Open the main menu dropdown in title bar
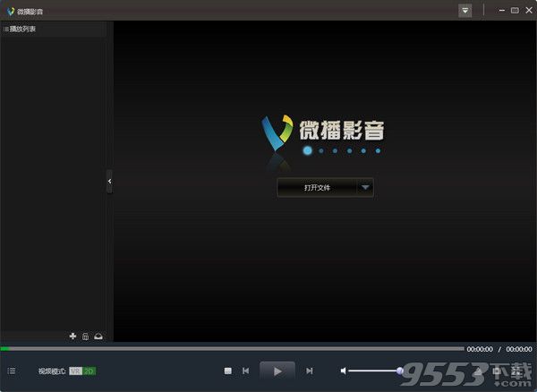 [x=465, y=11]
